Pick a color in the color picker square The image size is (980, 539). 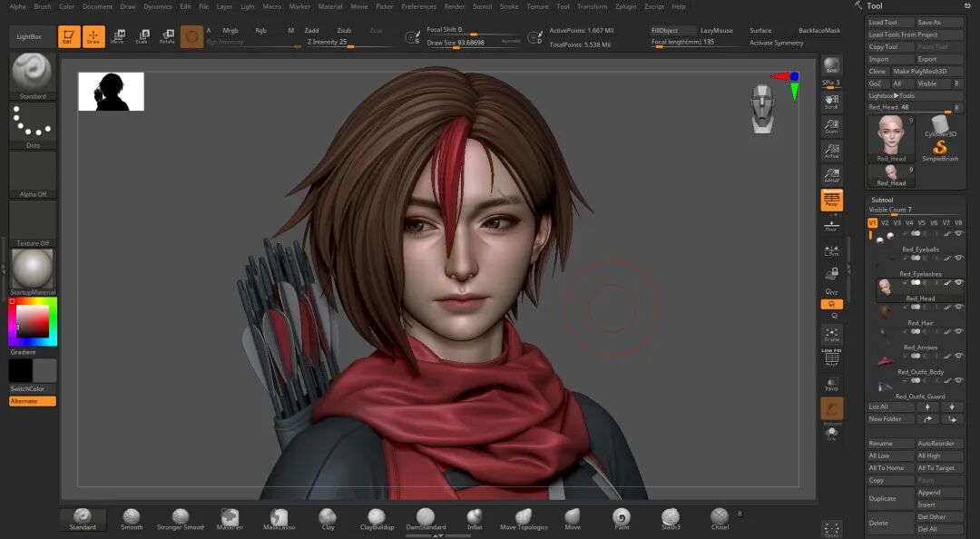(x=33, y=321)
